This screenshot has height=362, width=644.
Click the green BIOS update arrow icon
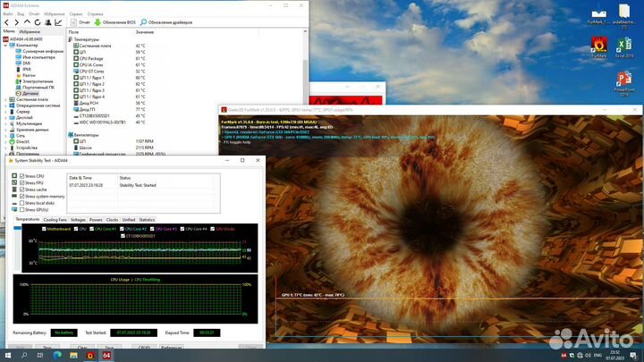click(x=97, y=22)
